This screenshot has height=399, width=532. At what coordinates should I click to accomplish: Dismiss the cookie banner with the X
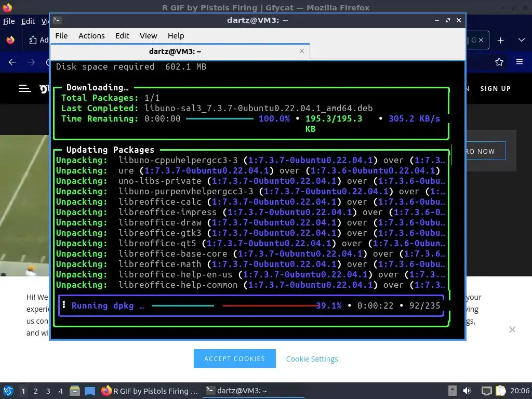(x=512, y=329)
